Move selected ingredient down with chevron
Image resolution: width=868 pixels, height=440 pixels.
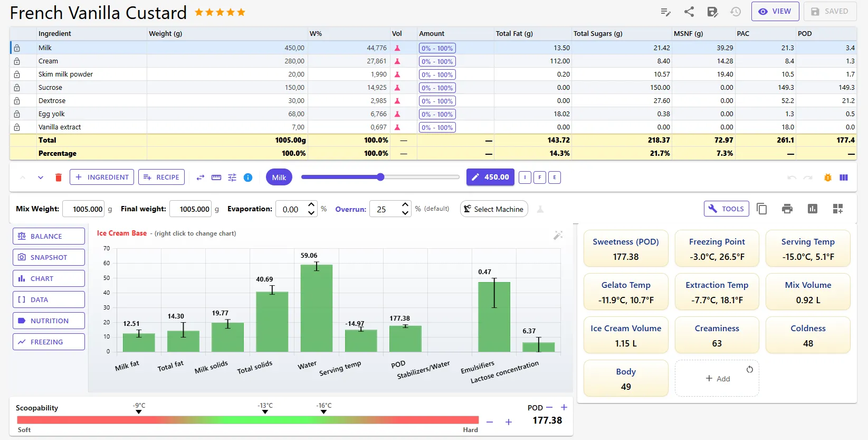click(x=41, y=177)
